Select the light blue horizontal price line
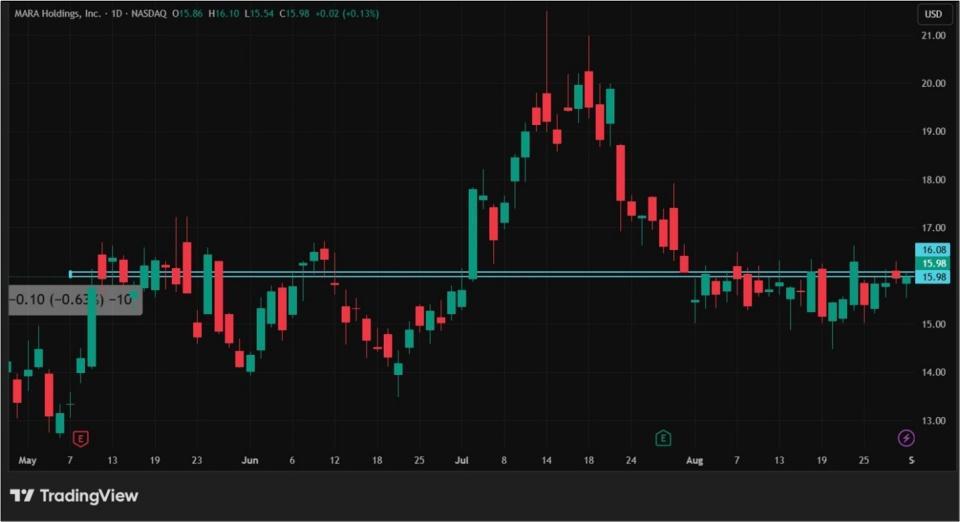Screen dimensions: 960x522 (x=500, y=273)
